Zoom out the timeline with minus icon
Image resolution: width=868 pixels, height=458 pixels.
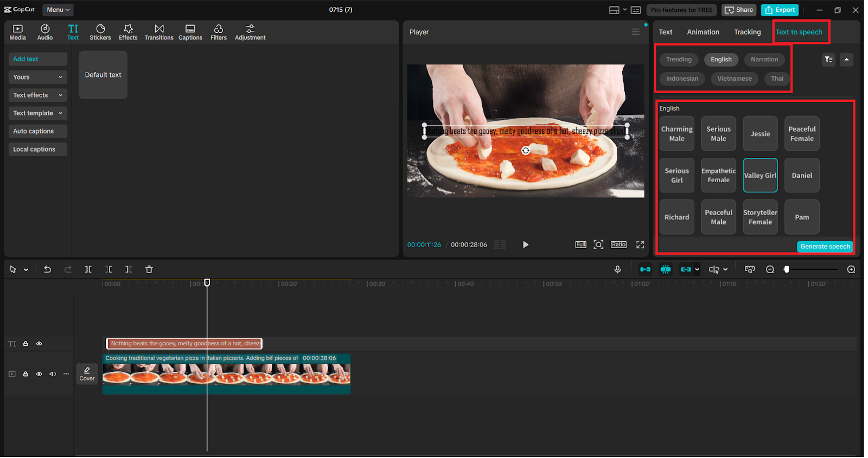coord(770,269)
